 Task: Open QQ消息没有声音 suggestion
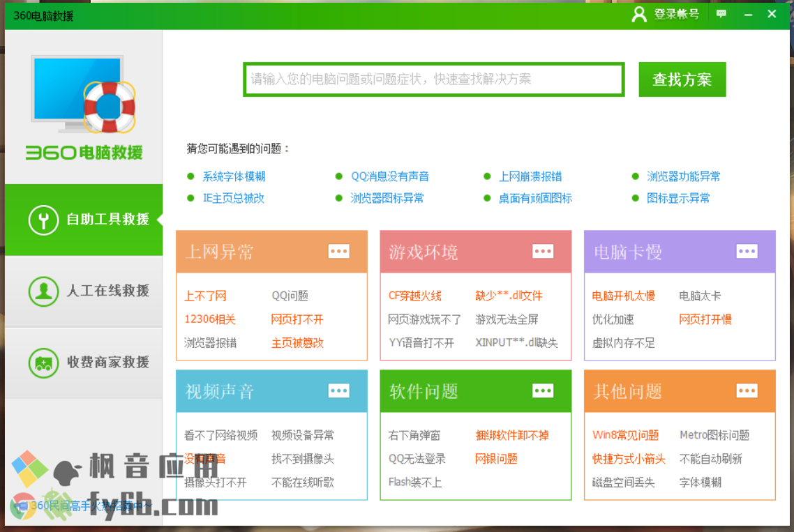[x=390, y=176]
